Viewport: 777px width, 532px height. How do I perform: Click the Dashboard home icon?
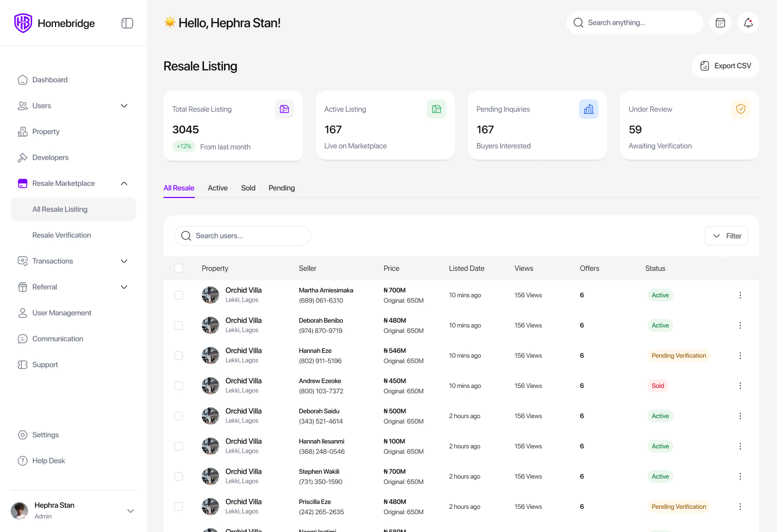(x=23, y=80)
